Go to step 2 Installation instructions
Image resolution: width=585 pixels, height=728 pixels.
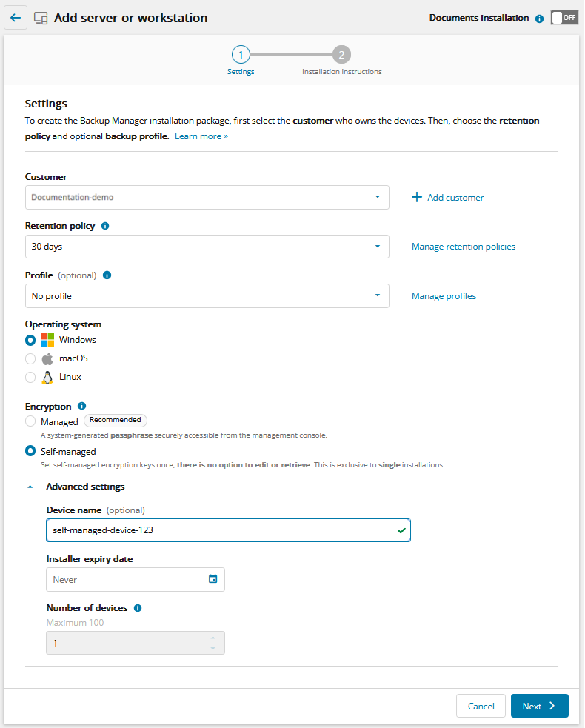pos(341,55)
